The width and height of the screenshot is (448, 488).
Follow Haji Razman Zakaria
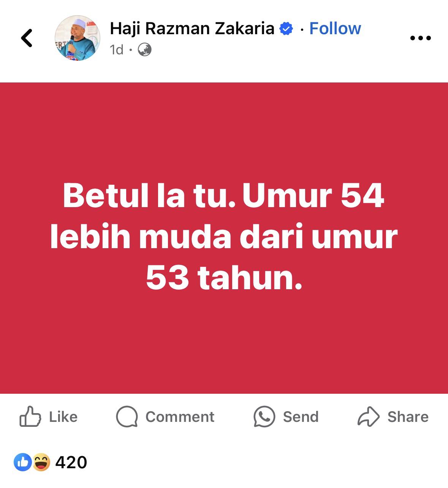pos(335,29)
